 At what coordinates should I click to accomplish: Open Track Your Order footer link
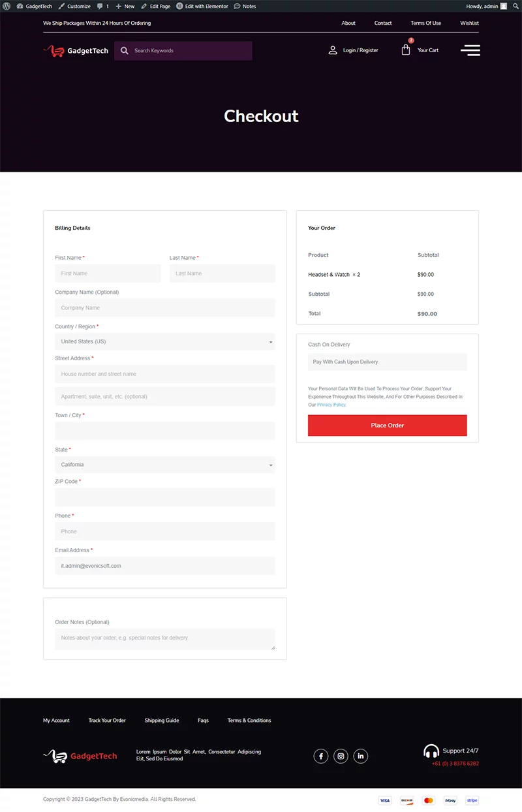pyautogui.click(x=107, y=721)
